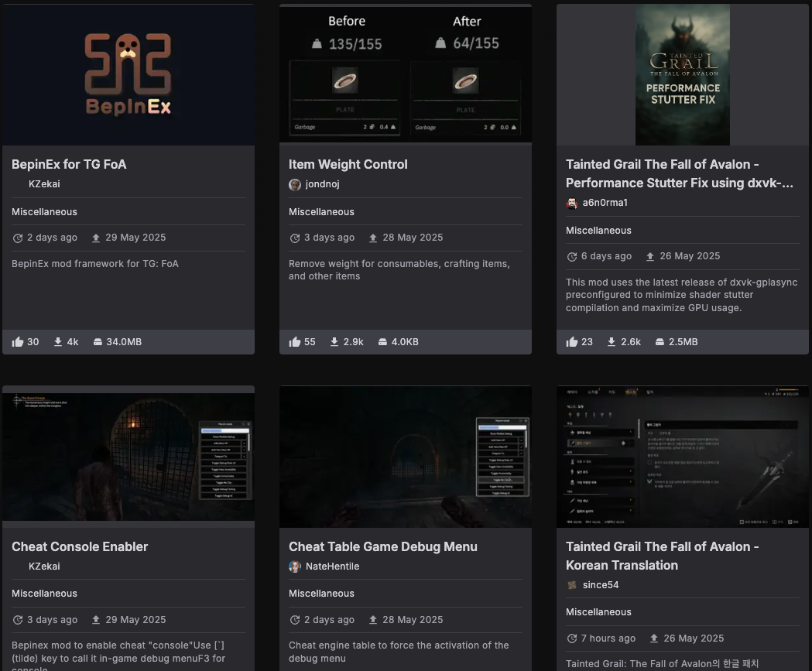Viewport: 812px width, 671px height.
Task: Open the BepinEx logo thumbnail
Action: click(128, 74)
